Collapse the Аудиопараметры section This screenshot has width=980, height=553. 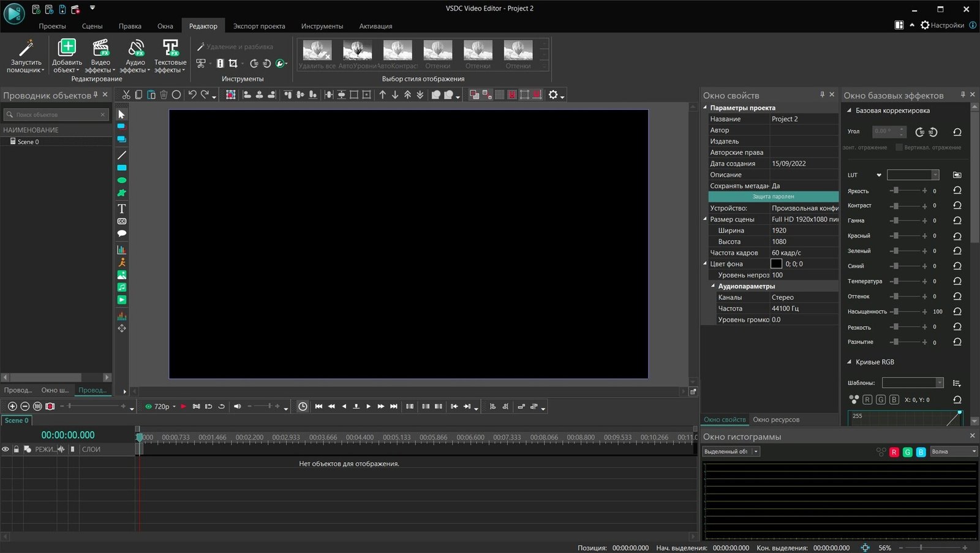713,286
